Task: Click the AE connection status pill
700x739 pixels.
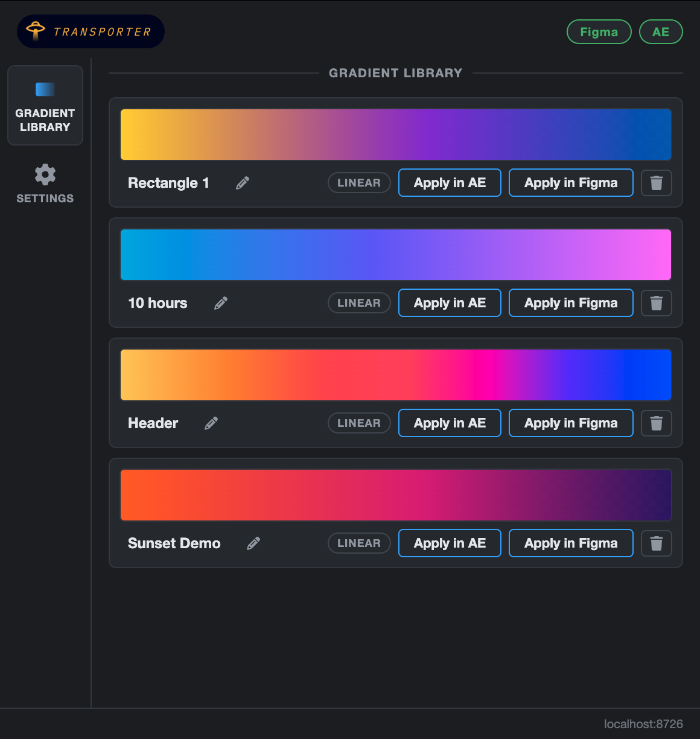Action: click(661, 32)
